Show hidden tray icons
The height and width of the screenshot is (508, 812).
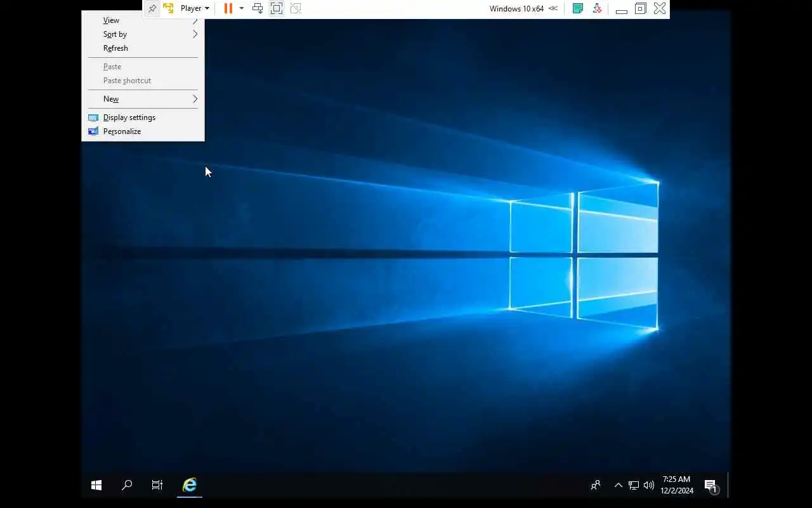618,485
